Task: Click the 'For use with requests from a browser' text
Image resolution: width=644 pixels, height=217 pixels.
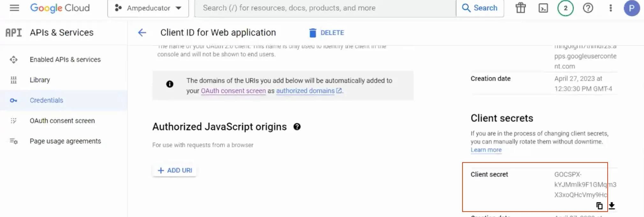Action: [203, 145]
